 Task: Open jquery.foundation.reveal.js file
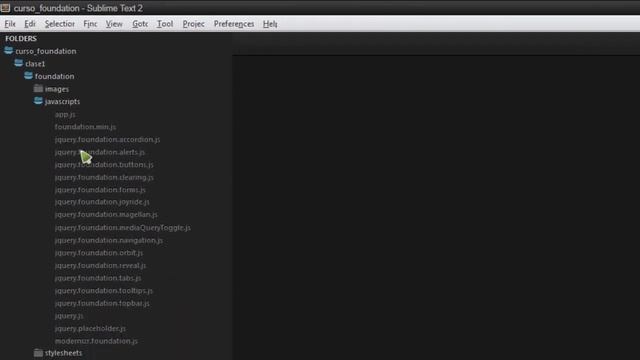point(100,266)
